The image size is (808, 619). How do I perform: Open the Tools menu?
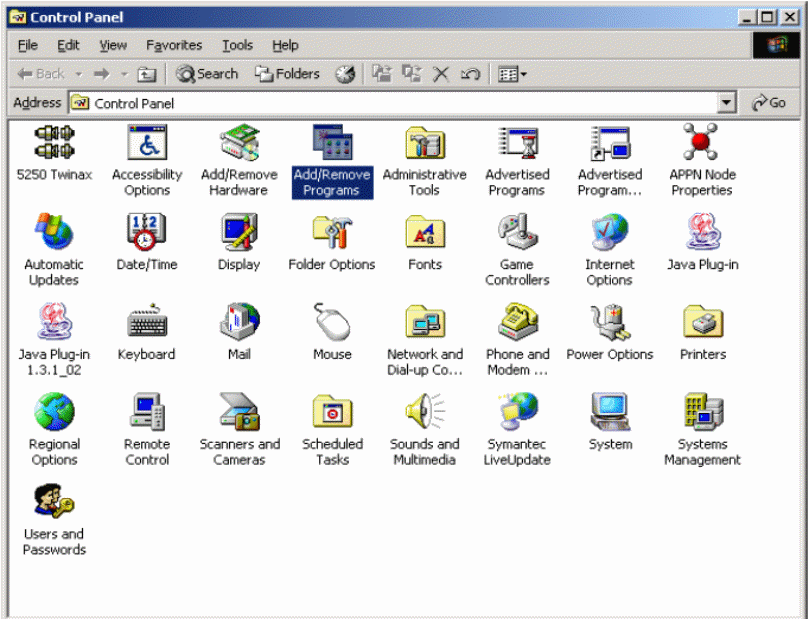tap(237, 45)
